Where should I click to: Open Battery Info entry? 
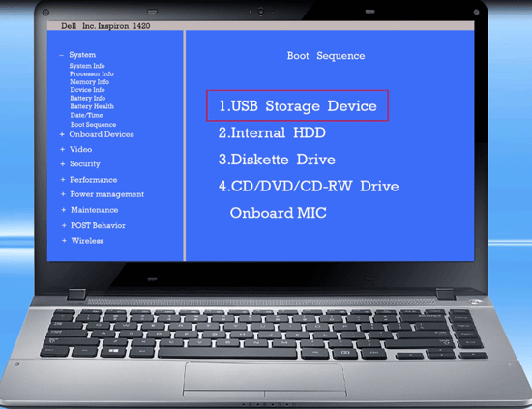[88, 98]
